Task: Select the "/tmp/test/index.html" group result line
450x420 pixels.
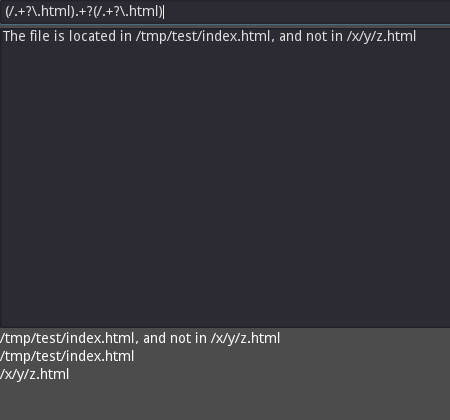Action: [67, 356]
